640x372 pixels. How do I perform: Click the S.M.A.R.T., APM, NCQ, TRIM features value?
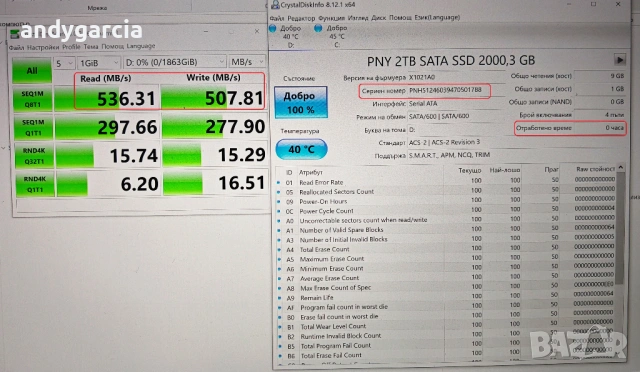[x=515, y=155]
